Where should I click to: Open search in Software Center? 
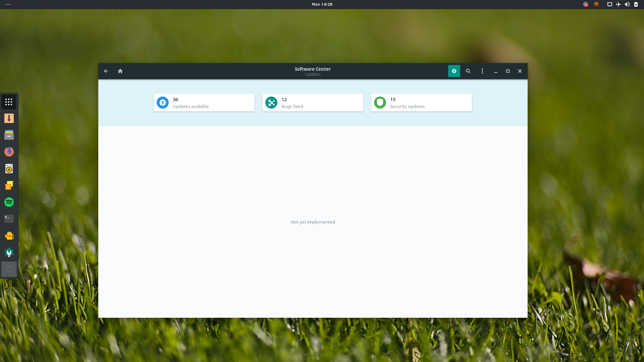468,71
